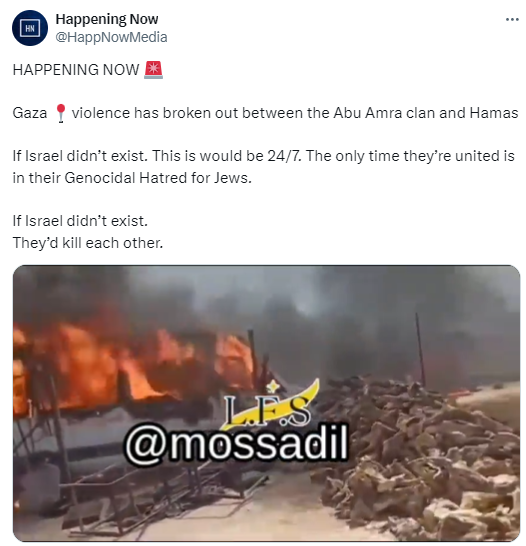526x546 pixels.
Task: Click the last line of the post
Action: tap(88, 243)
